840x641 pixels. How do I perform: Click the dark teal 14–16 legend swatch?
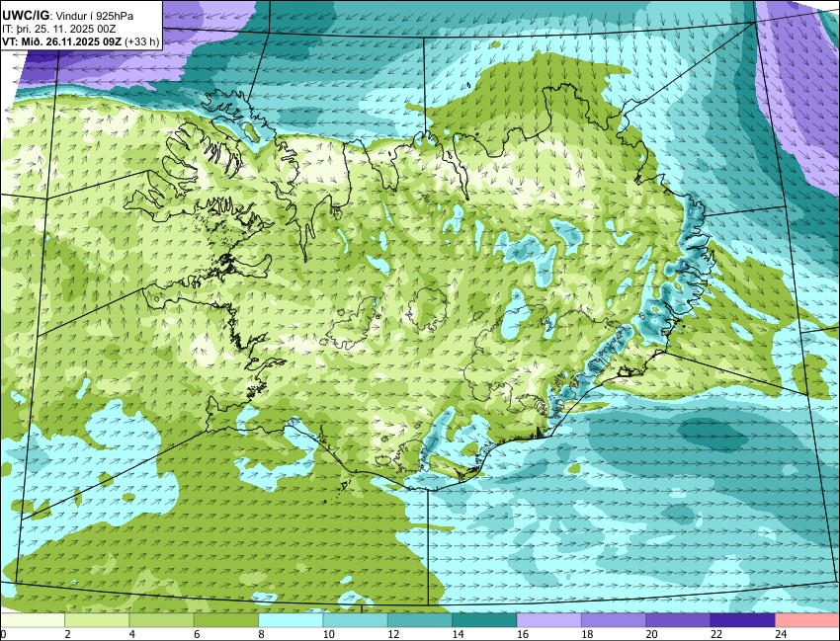[x=484, y=620]
